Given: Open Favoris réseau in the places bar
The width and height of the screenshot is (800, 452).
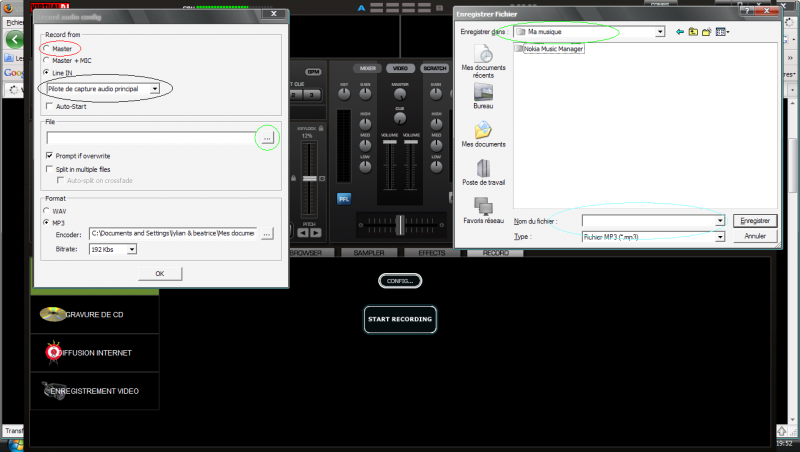Looking at the screenshot, I should pos(483,211).
